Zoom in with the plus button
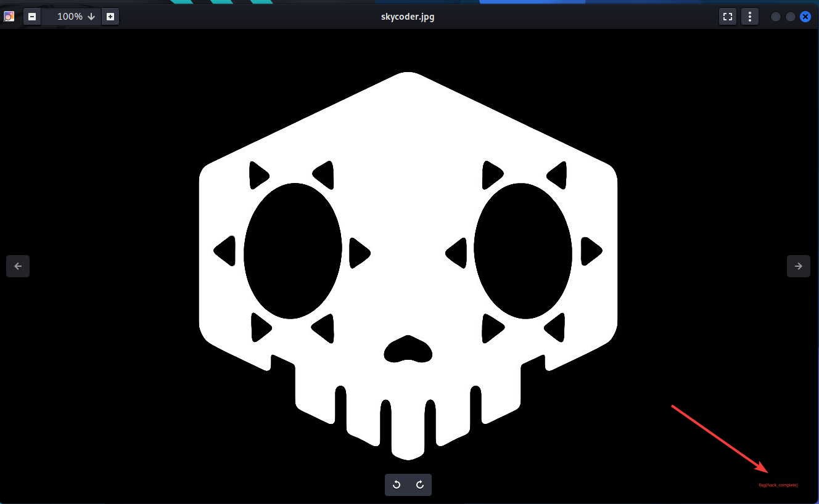The width and height of the screenshot is (819, 504). tap(110, 17)
